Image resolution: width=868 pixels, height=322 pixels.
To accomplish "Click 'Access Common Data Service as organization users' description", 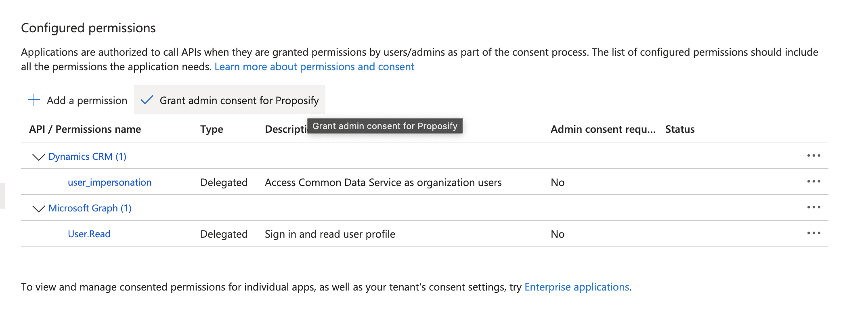I will 383,182.
